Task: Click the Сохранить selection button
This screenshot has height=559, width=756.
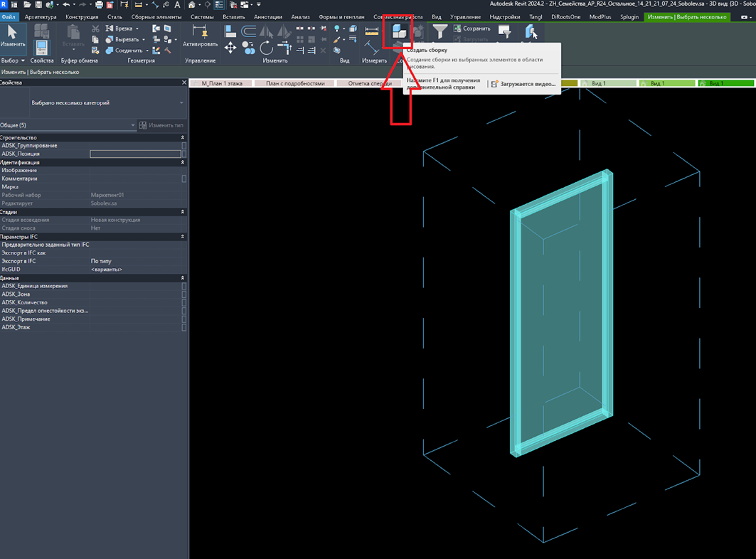Action: coord(472,28)
